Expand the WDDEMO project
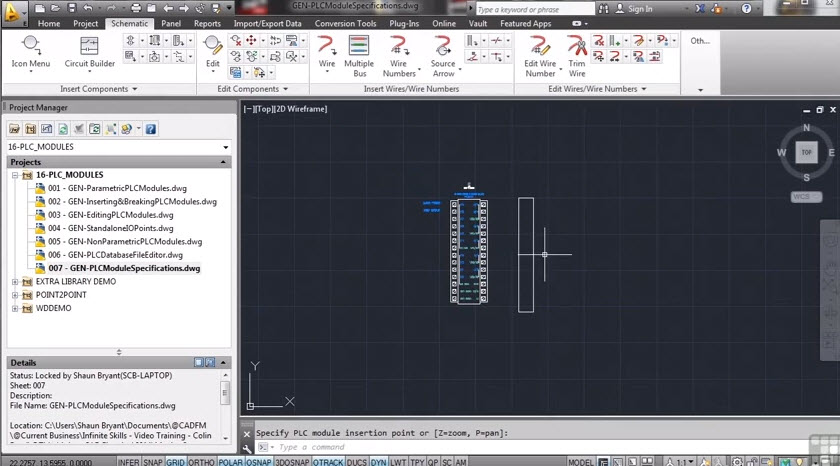This screenshot has height=466, width=840. tap(15, 309)
